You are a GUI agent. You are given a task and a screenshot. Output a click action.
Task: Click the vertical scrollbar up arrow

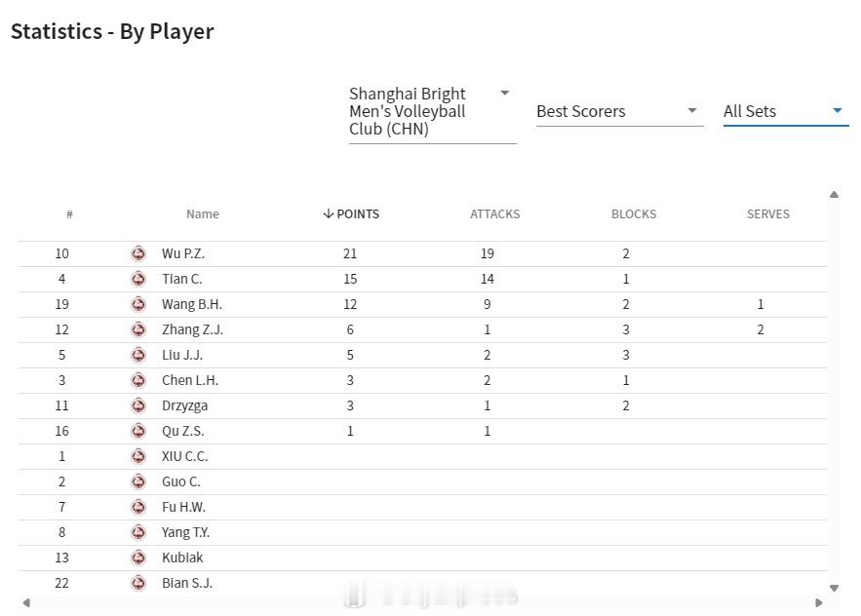(x=834, y=194)
